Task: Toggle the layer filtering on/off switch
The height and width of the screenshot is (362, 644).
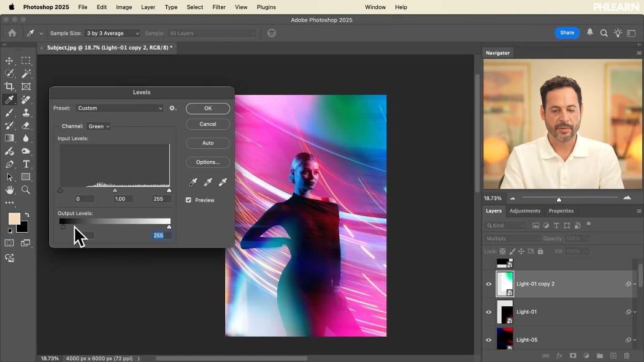Action: 589,224
